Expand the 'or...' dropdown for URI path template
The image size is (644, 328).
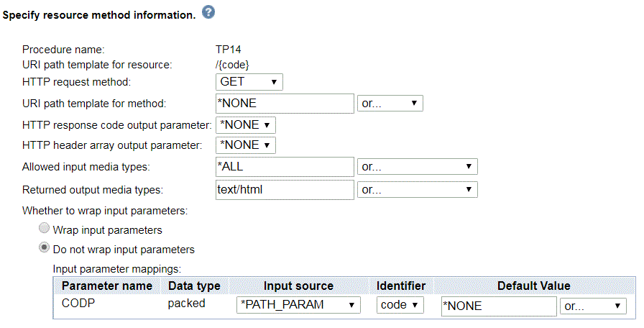[390, 103]
